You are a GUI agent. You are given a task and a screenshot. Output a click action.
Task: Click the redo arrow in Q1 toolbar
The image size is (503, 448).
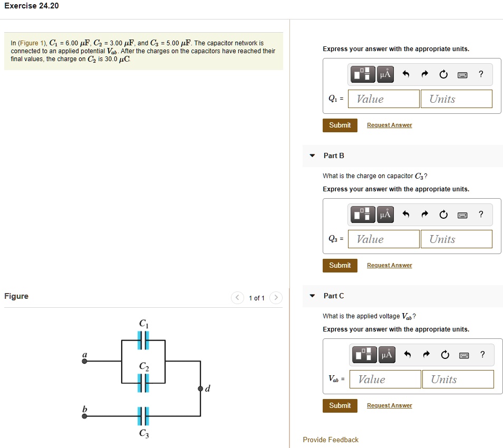click(425, 74)
